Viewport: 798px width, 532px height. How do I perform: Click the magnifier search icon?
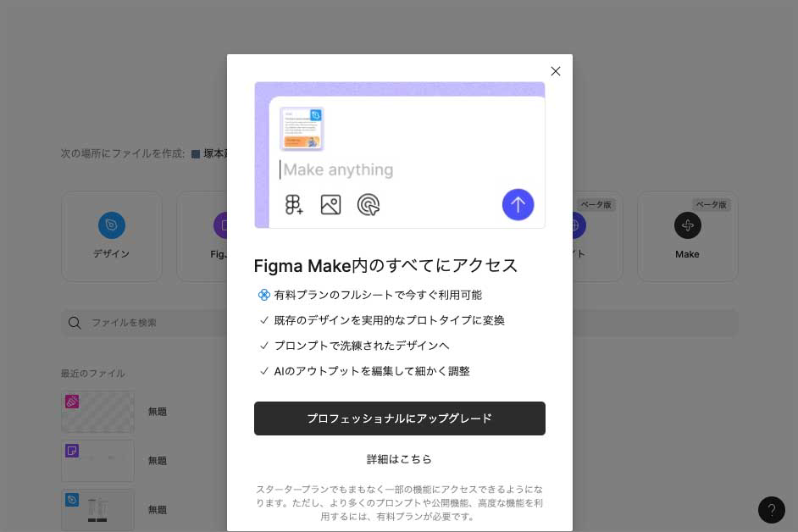click(75, 323)
